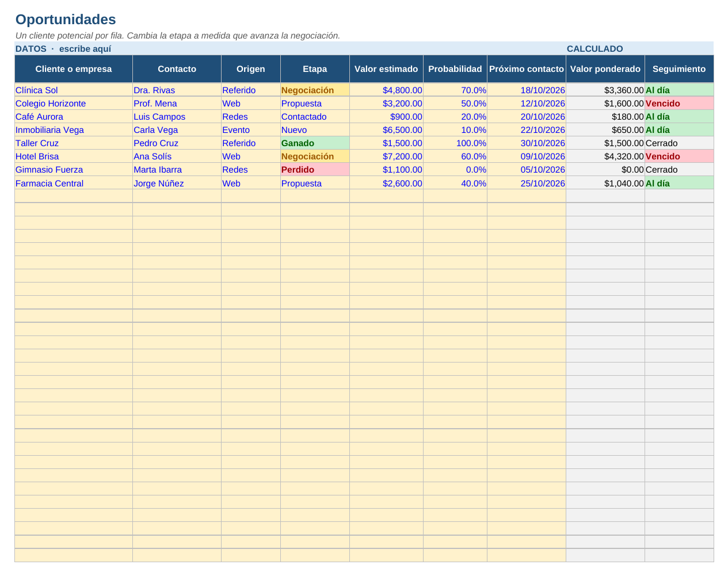Select the 'Cliente o empresa' column header
The width and height of the screenshot is (728, 576).
pyautogui.click(x=74, y=69)
